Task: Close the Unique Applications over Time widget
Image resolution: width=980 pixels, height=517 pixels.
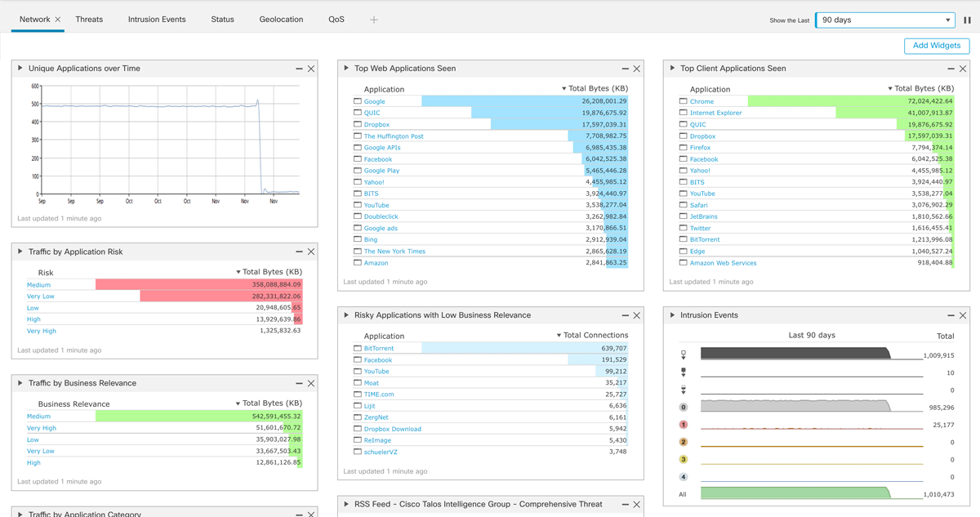Action: (x=311, y=69)
